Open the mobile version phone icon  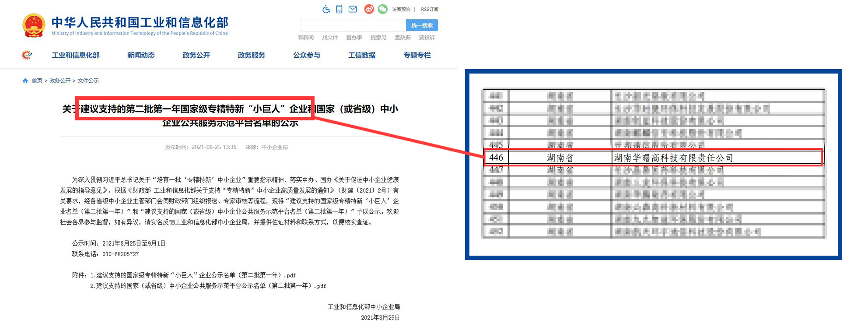pyautogui.click(x=339, y=9)
